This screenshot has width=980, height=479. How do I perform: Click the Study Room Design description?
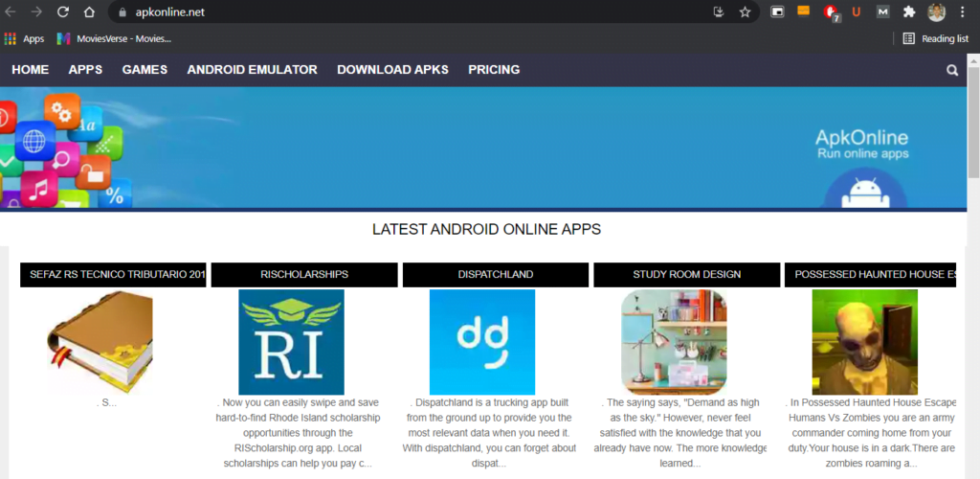(x=680, y=433)
